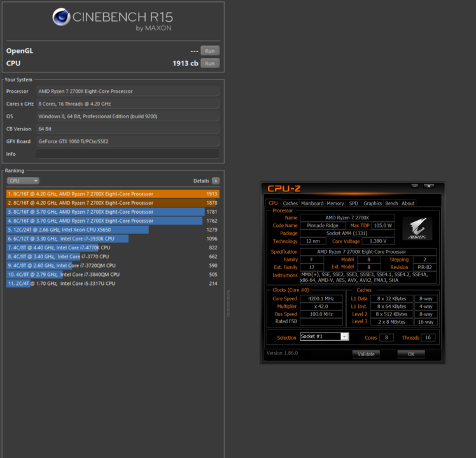Click the L1 Data value 8 x 32 KBytes

pyautogui.click(x=391, y=299)
